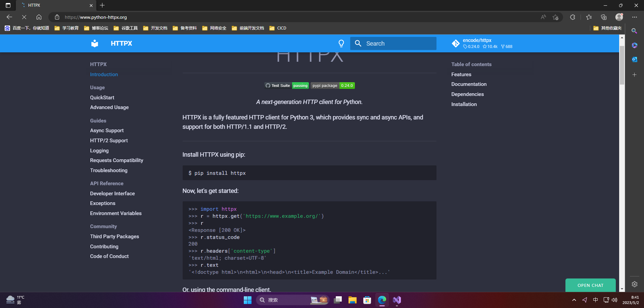Click the OPEN CHAT button
This screenshot has width=644, height=308.
tap(590, 285)
